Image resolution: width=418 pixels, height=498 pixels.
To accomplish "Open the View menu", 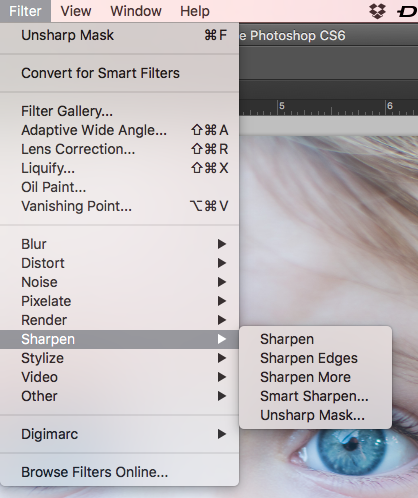I will click(76, 11).
